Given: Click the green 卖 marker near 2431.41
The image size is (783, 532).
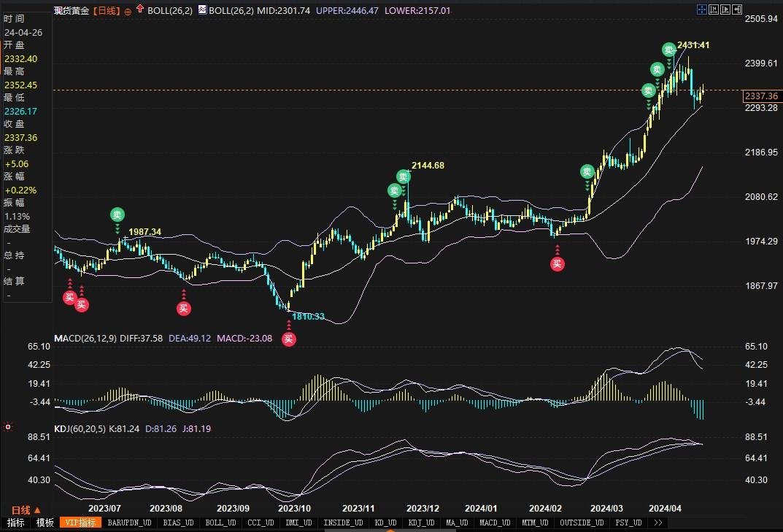Looking at the screenshot, I should [668, 50].
